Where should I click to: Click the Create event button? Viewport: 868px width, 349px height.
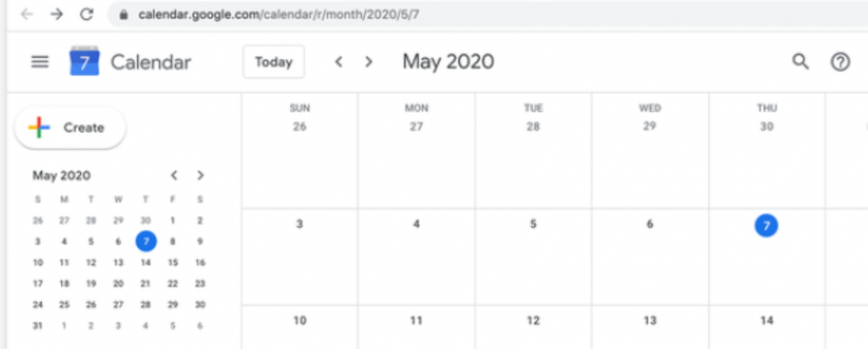coord(71,128)
